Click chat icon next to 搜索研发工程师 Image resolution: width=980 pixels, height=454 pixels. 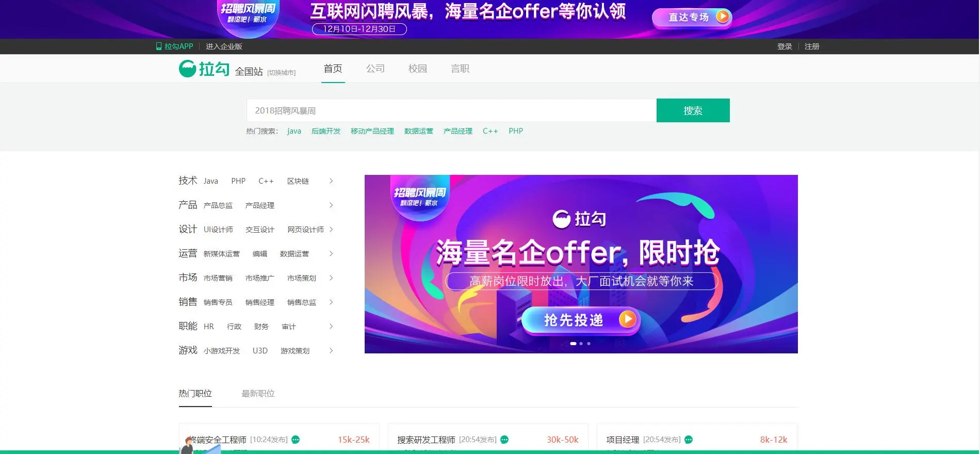point(504,440)
